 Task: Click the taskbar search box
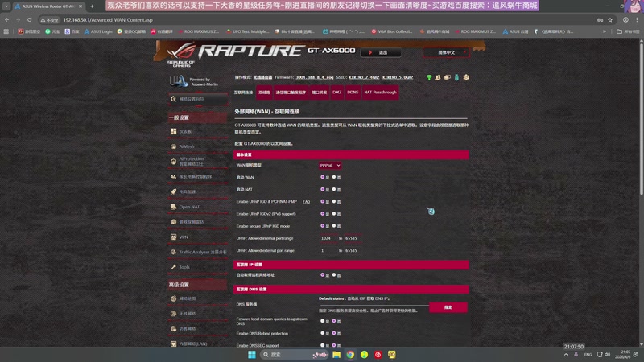click(x=294, y=355)
